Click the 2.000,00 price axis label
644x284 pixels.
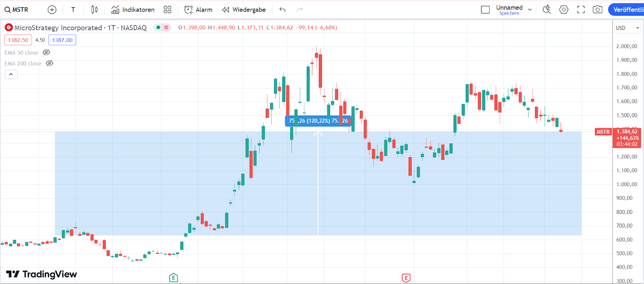click(627, 46)
